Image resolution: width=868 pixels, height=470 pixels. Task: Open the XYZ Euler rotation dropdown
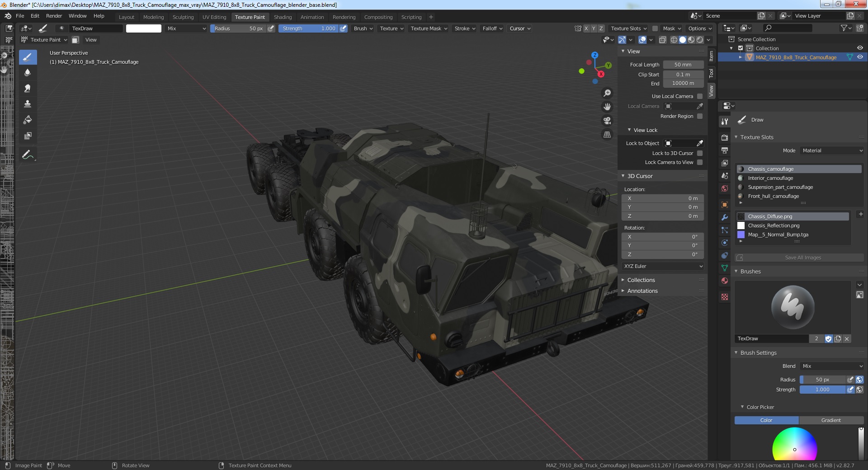(x=663, y=266)
